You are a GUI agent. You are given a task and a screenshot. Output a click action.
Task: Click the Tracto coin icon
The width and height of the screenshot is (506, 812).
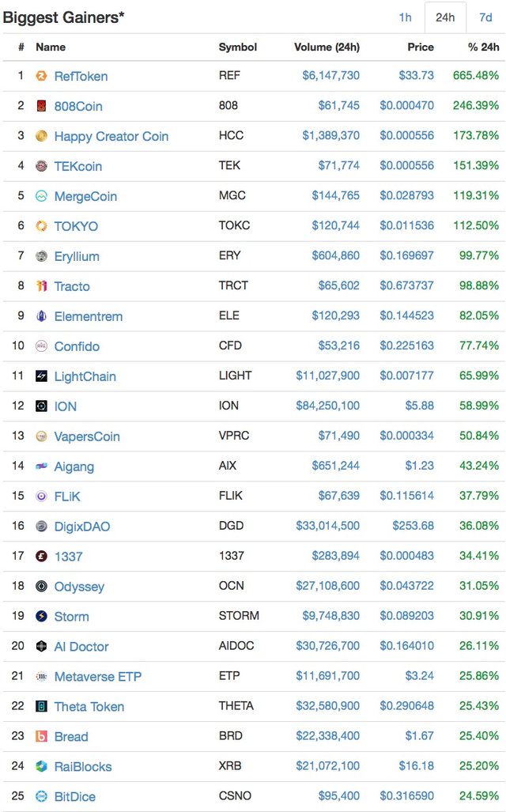click(42, 286)
